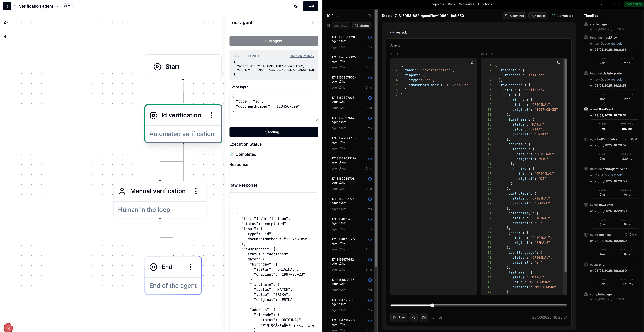644x332 pixels.
Task: Close the Test agent panel
Action: point(313,23)
